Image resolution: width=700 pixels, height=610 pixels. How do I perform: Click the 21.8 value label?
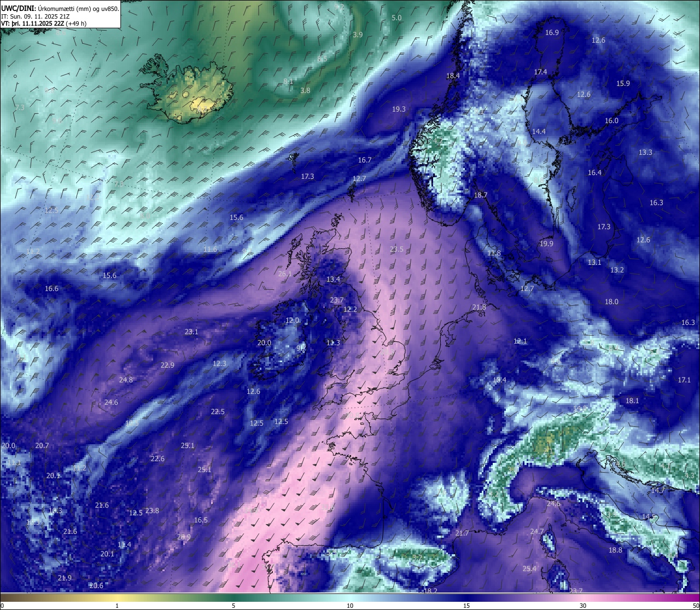(x=479, y=307)
